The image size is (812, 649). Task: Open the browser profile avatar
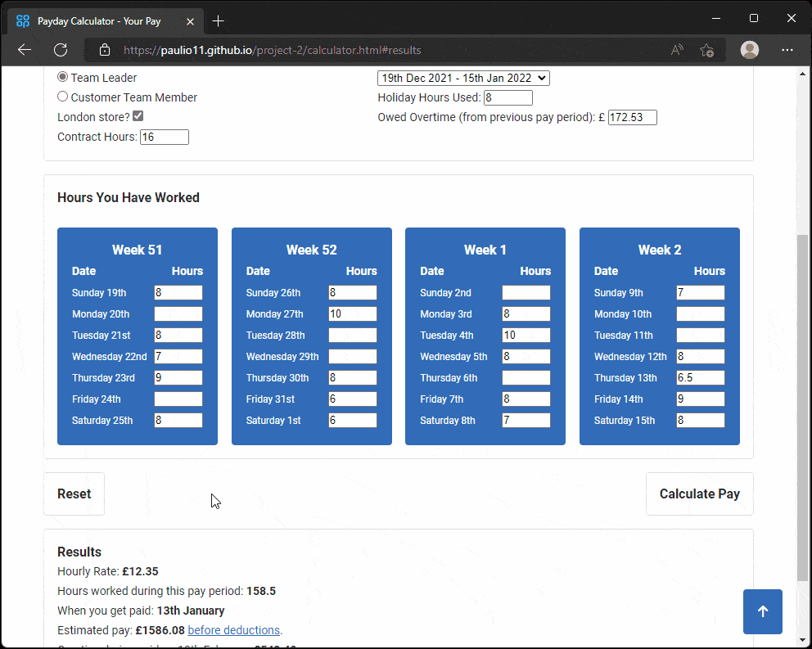click(749, 50)
